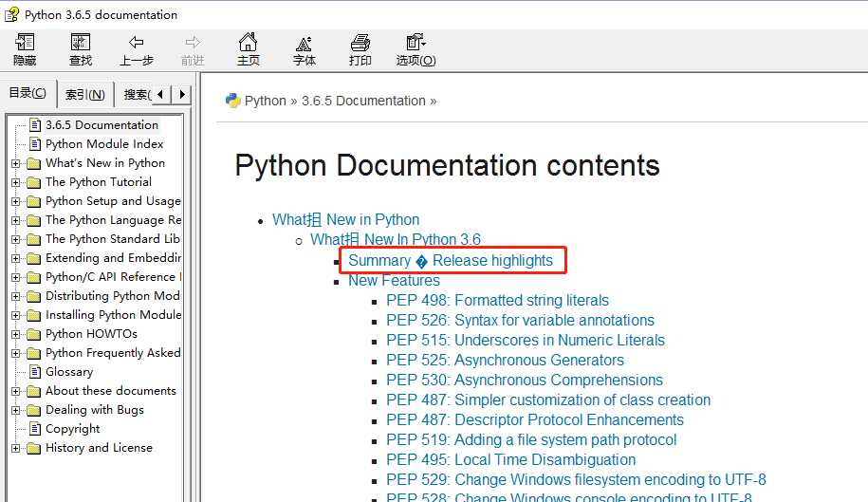868x502 pixels.
Task: Open PEP 525 Asynchronous Generators link
Action: [505, 360]
